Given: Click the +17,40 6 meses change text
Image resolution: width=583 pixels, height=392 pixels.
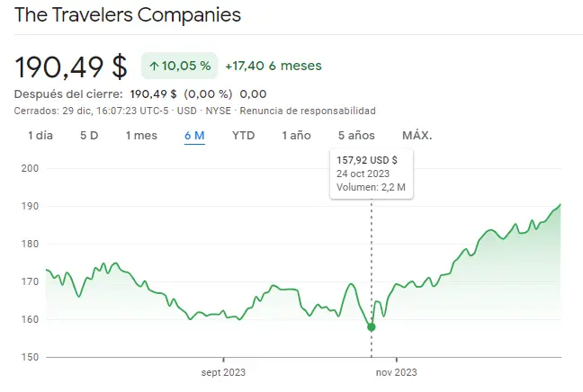Looking at the screenshot, I should [x=273, y=66].
